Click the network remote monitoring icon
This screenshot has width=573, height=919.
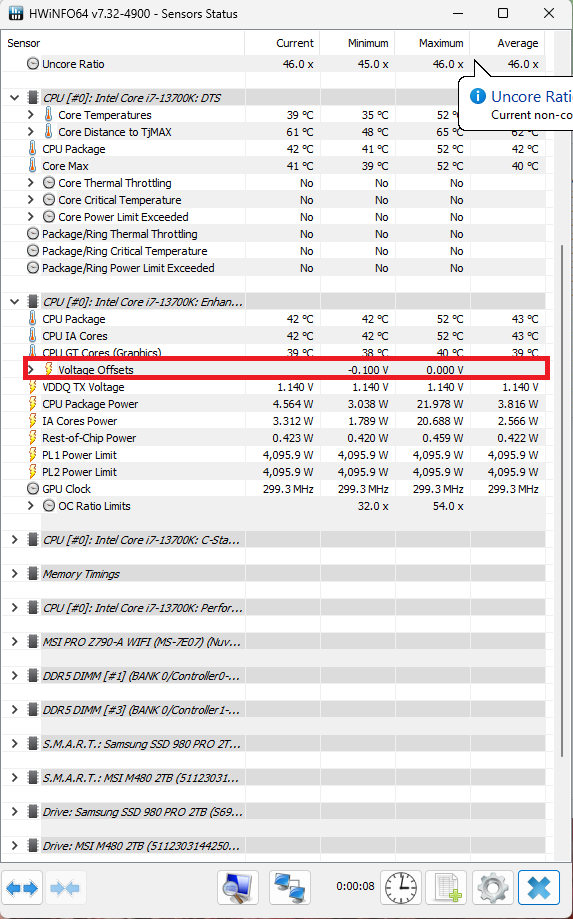click(x=290, y=889)
